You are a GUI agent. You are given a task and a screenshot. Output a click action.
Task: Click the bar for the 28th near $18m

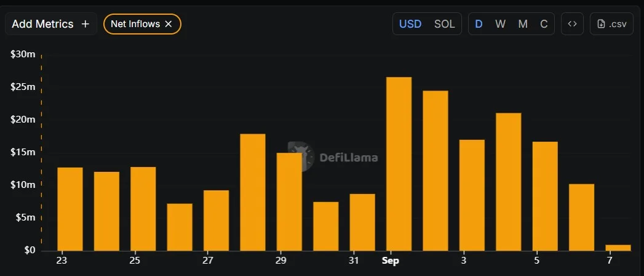pyautogui.click(x=252, y=192)
